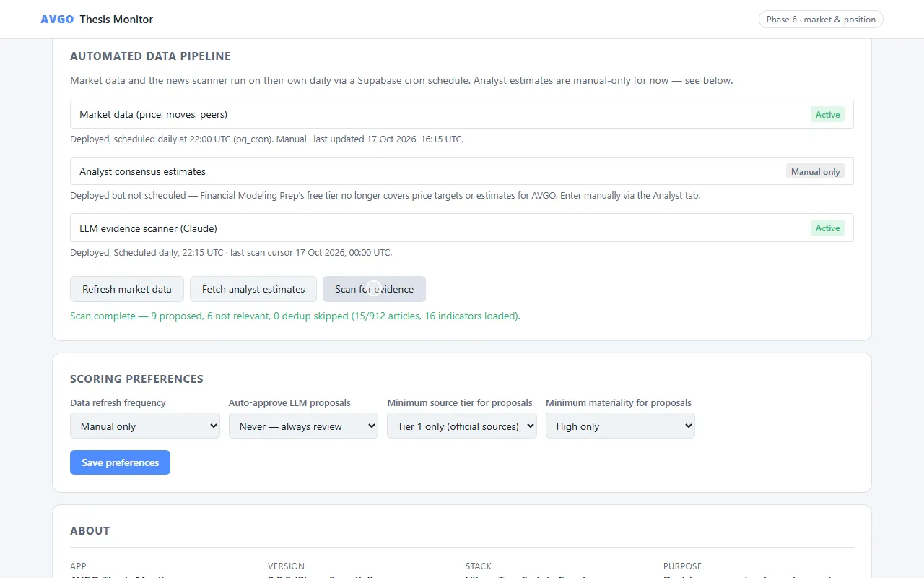Click Refresh market data button

[127, 289]
